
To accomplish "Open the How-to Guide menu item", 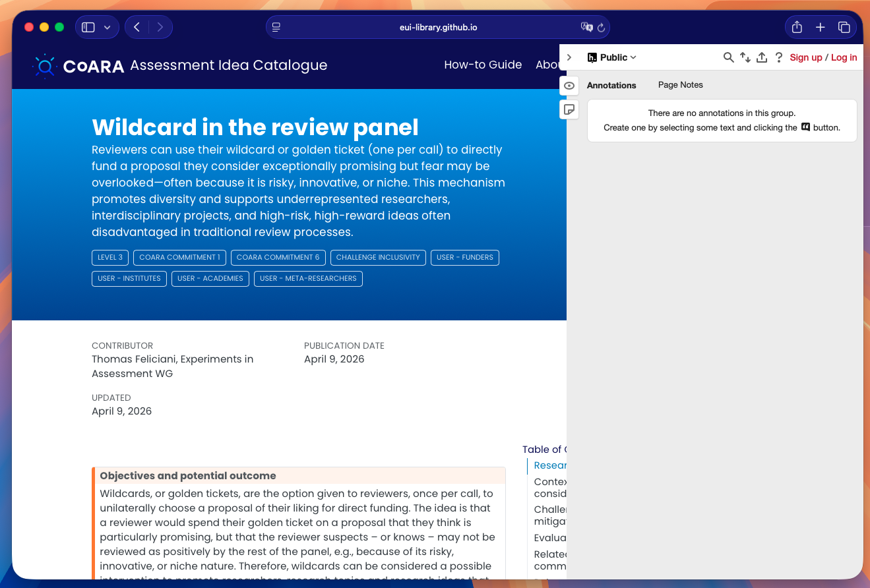I will 483,65.
